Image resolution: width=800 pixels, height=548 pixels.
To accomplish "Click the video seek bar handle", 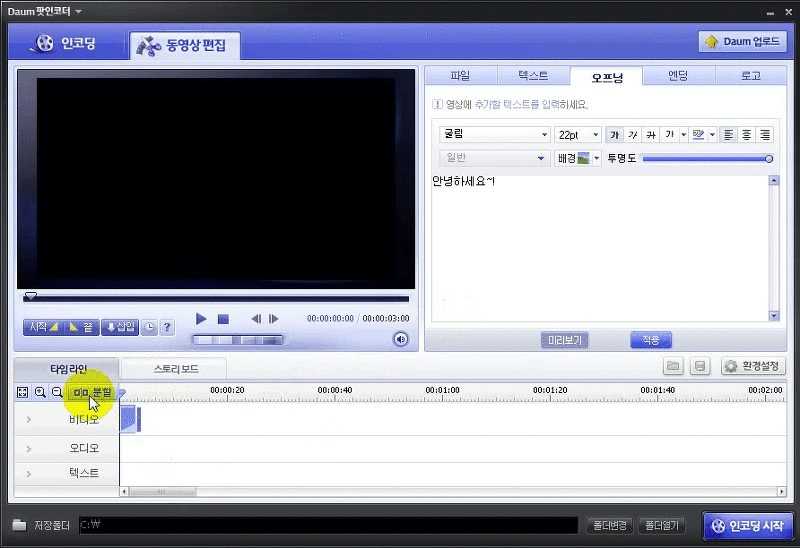I will point(31,296).
